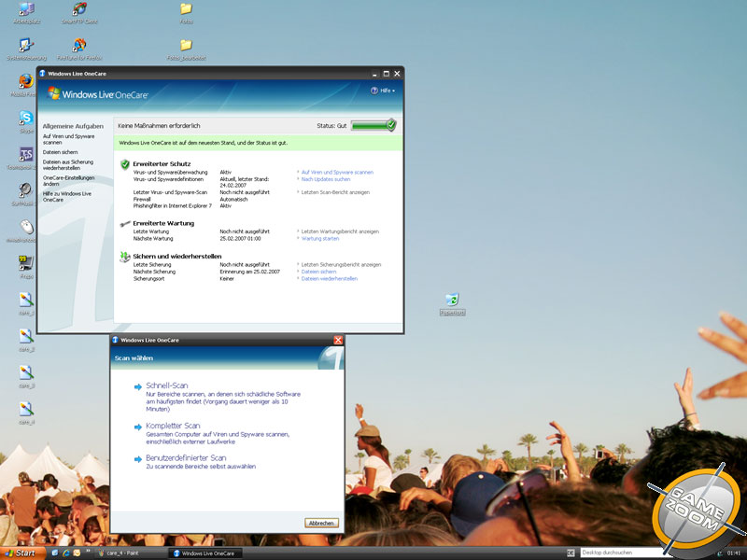The image size is (747, 560).
Task: Click the green banner stating OneCare is up to date
Action: click(259, 143)
